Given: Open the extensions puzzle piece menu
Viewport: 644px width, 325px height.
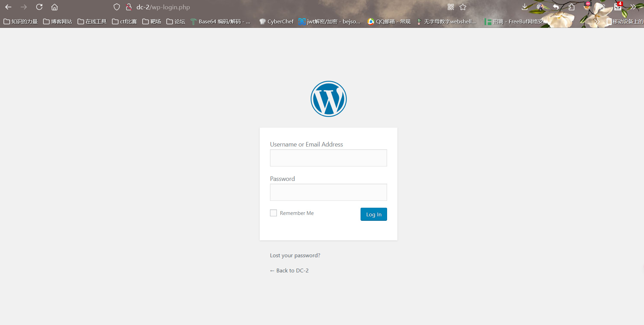Looking at the screenshot, I should [x=572, y=7].
